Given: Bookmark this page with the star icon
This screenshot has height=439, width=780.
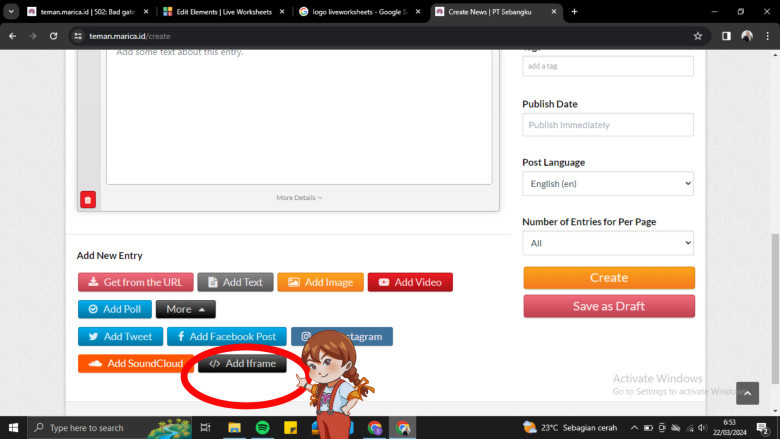Looking at the screenshot, I should point(697,35).
